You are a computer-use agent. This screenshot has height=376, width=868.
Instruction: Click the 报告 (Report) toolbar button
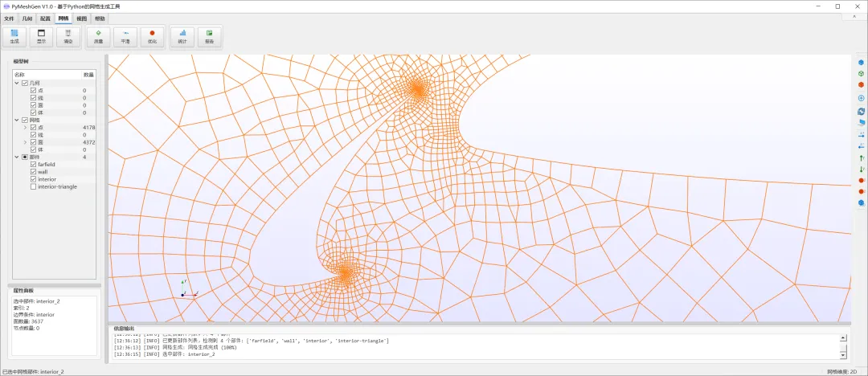[209, 36]
